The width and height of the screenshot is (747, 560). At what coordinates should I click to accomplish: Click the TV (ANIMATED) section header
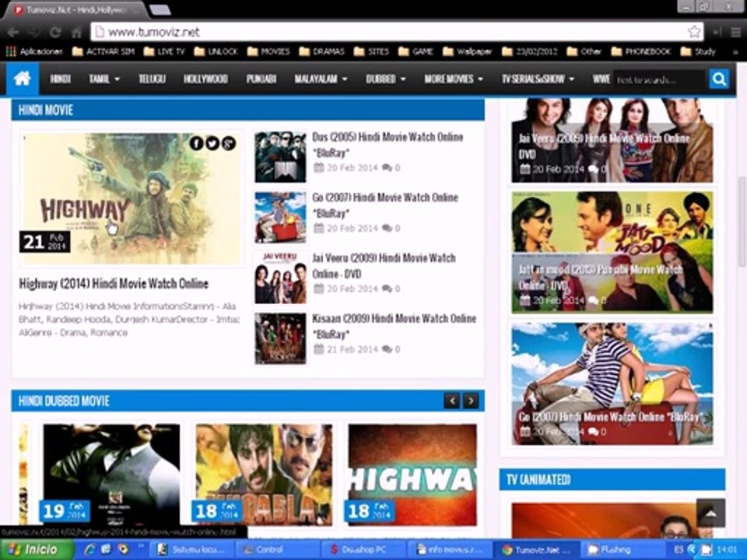612,479
